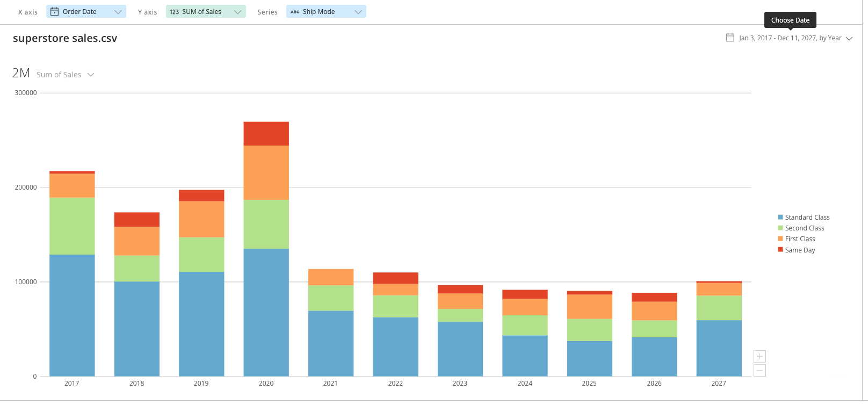
Task: Open the Series Ship Mode dropdown
Action: click(358, 12)
